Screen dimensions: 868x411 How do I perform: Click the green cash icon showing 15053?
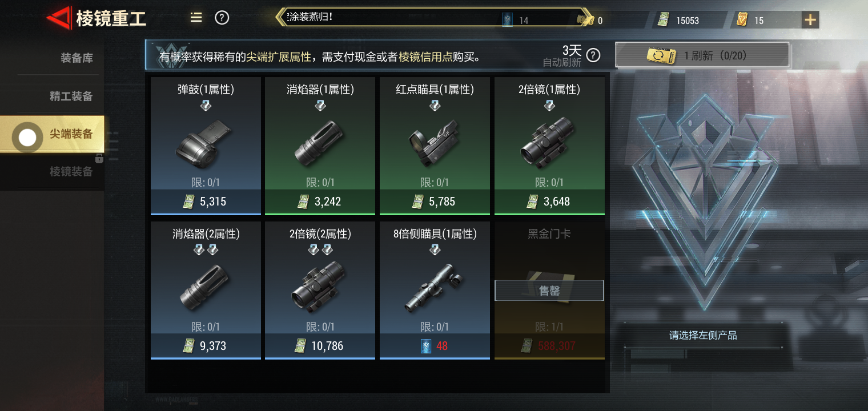point(663,20)
